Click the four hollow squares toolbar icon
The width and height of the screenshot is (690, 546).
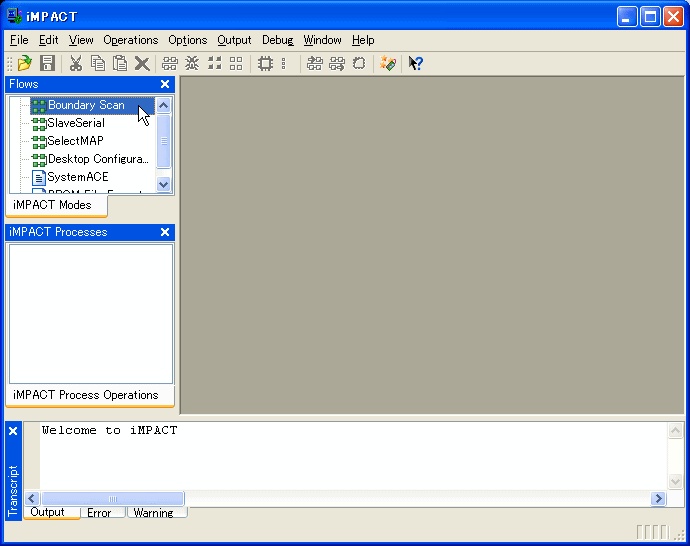pyautogui.click(x=236, y=63)
